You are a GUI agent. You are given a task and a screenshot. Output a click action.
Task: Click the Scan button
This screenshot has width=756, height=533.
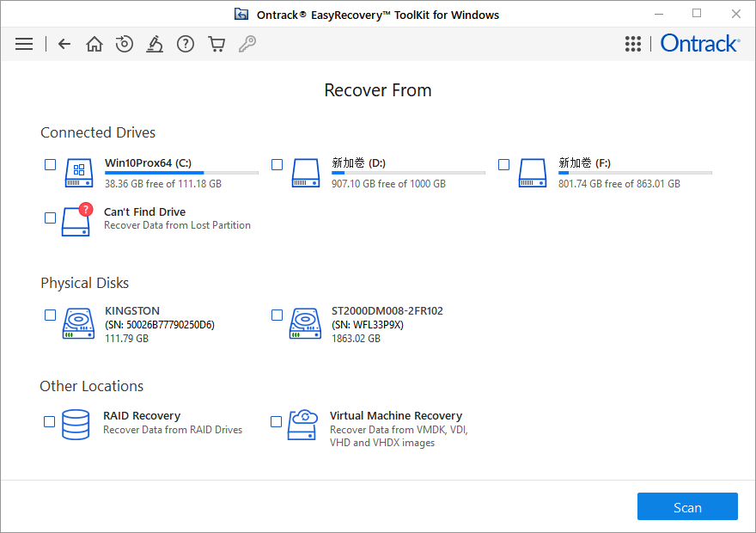687,506
